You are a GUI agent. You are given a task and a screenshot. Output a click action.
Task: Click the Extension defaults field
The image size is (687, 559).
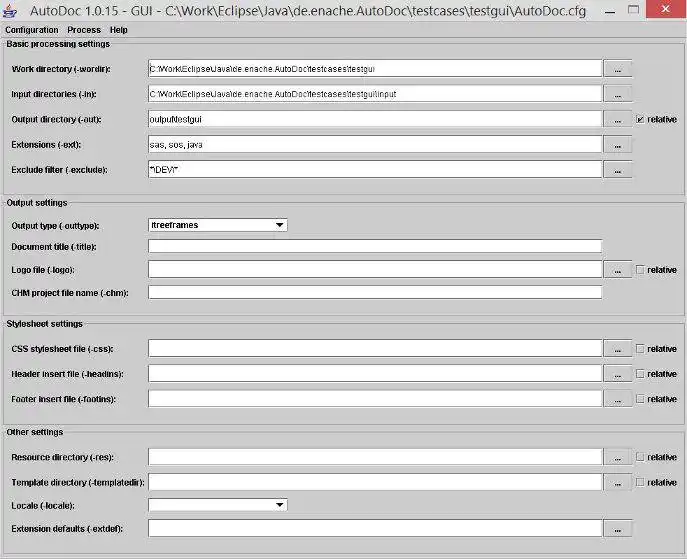(x=375, y=529)
